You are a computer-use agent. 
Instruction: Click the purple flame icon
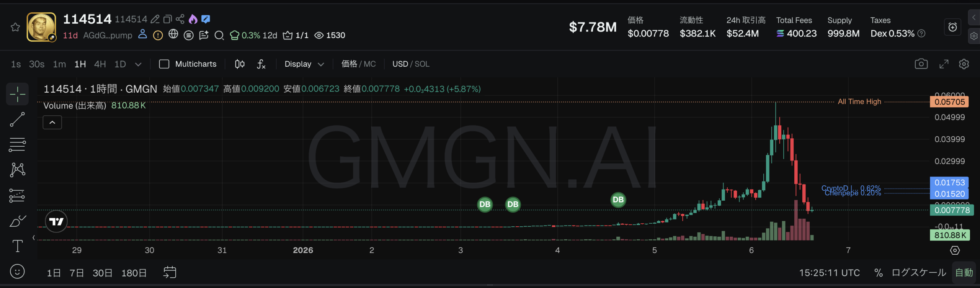193,19
